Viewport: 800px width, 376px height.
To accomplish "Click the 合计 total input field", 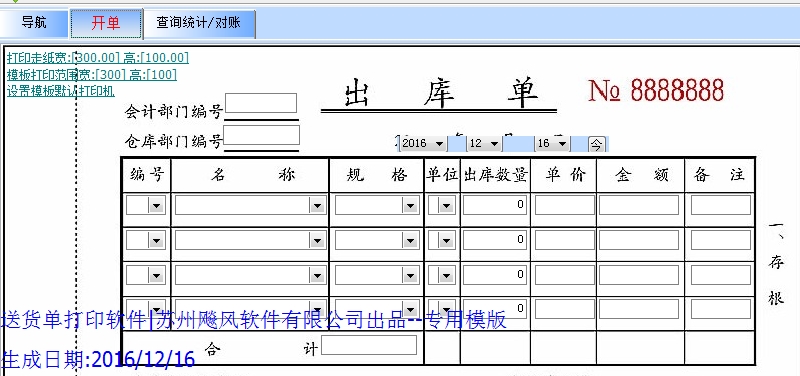I will (x=369, y=345).
